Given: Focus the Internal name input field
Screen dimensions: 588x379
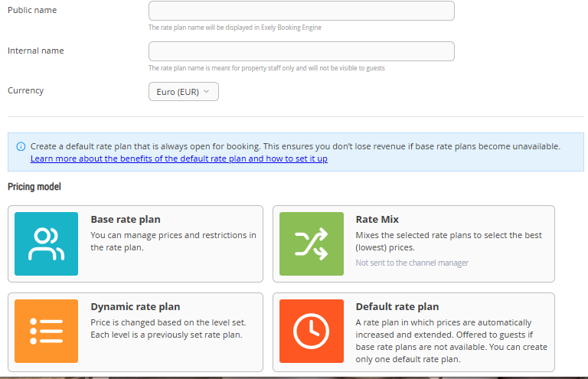Looking at the screenshot, I should coord(301,51).
